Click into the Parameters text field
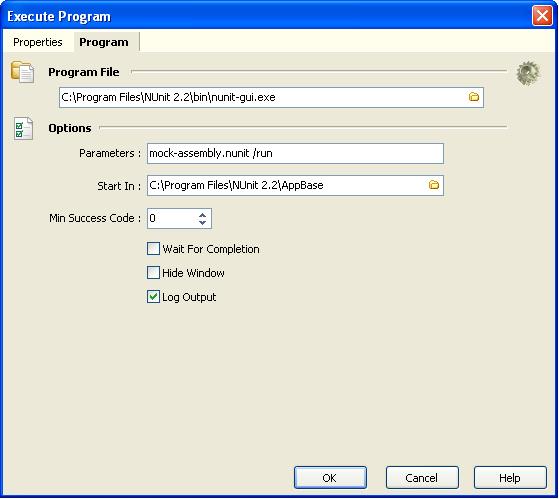Viewport: 559px width, 499px height. 295,154
